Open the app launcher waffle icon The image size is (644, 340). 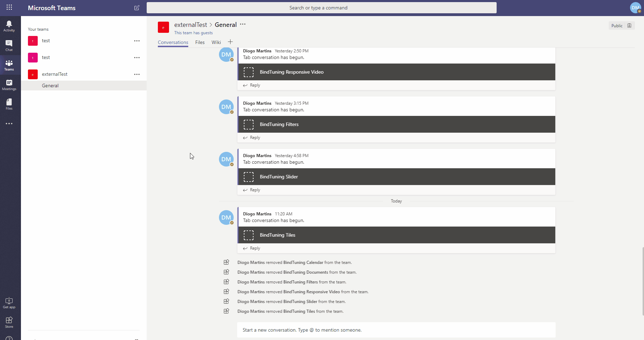pos(9,7)
